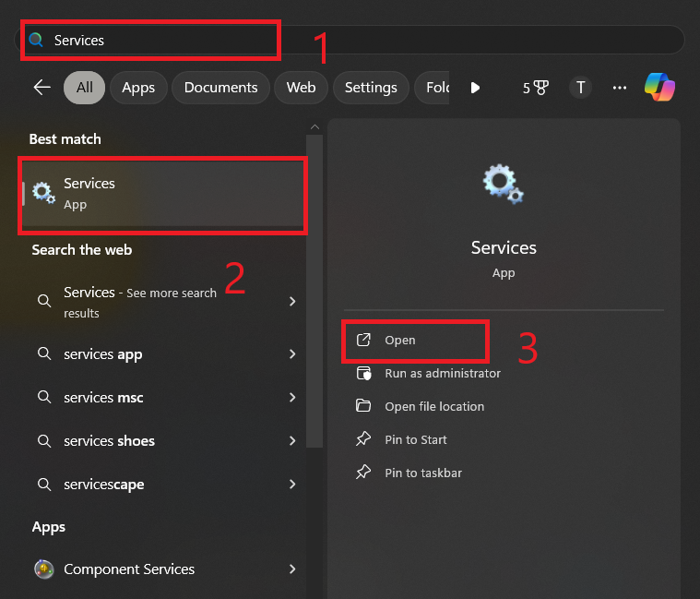Select the Services App best match result
700x599 pixels.
click(x=163, y=194)
